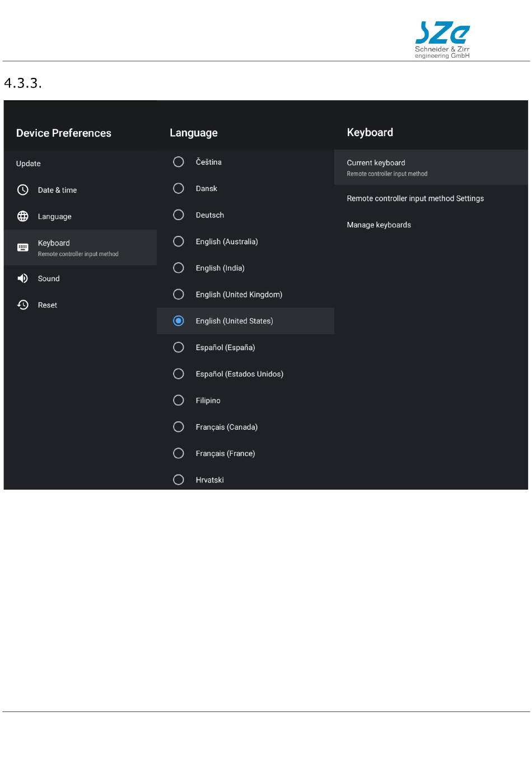
Task: Click the speaker icon beside Sound
Action: (x=23, y=278)
